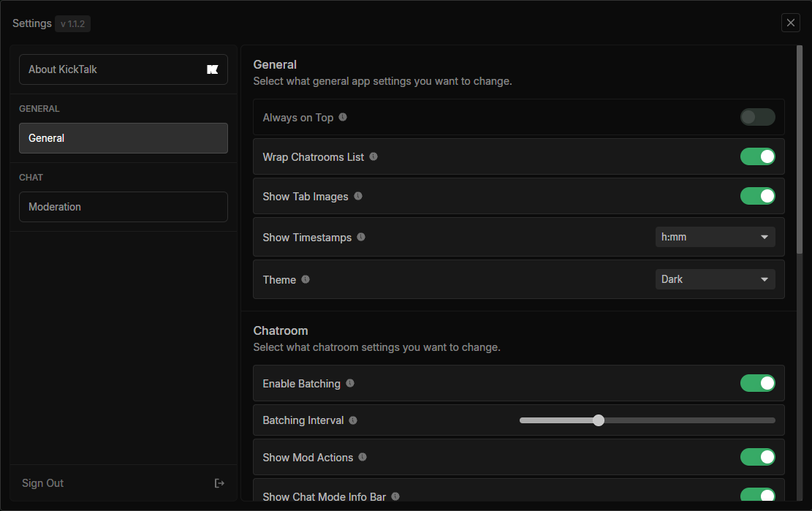
Task: Open the Moderation settings section
Action: point(124,207)
